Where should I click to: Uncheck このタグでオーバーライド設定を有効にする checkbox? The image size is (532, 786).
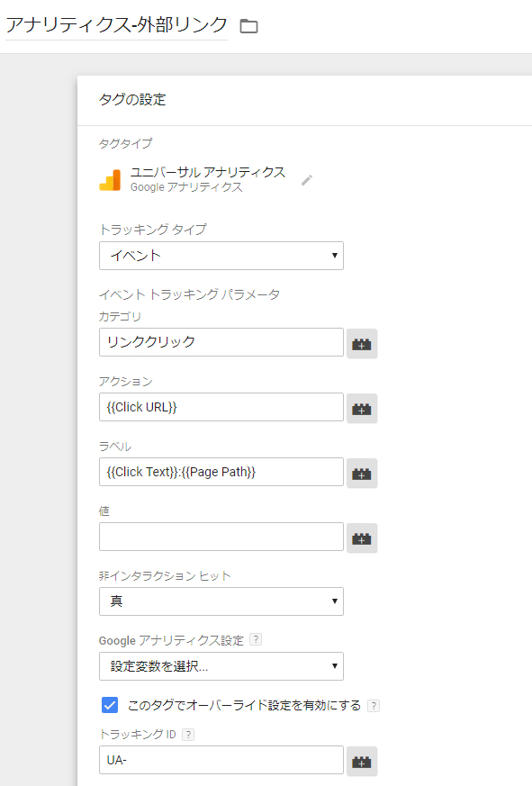tap(110, 705)
